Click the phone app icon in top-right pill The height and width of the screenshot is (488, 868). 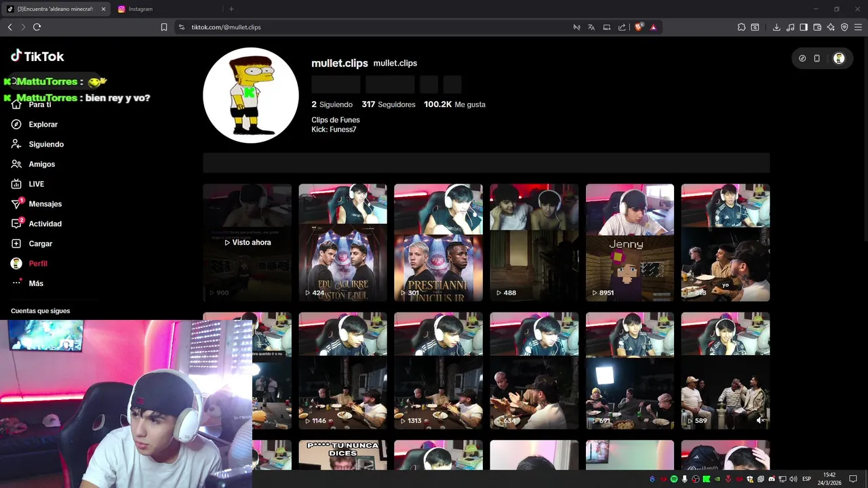(817, 58)
